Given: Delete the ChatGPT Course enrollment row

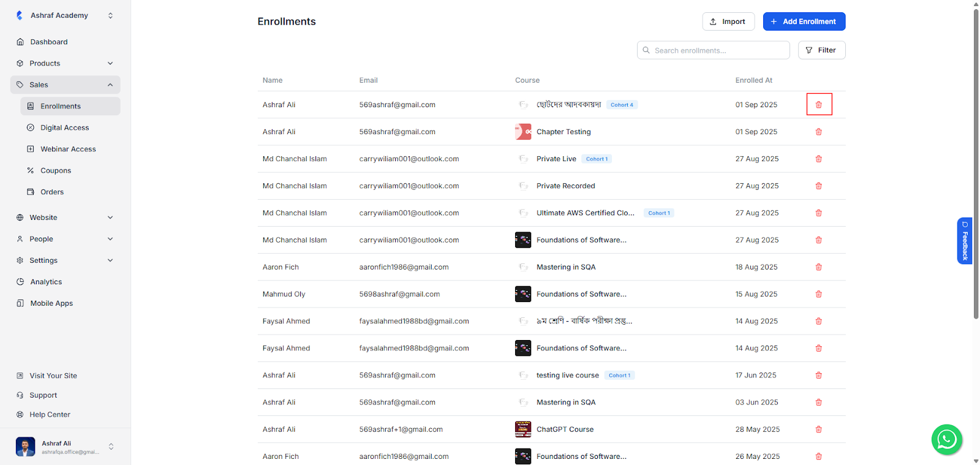Looking at the screenshot, I should 818,429.
